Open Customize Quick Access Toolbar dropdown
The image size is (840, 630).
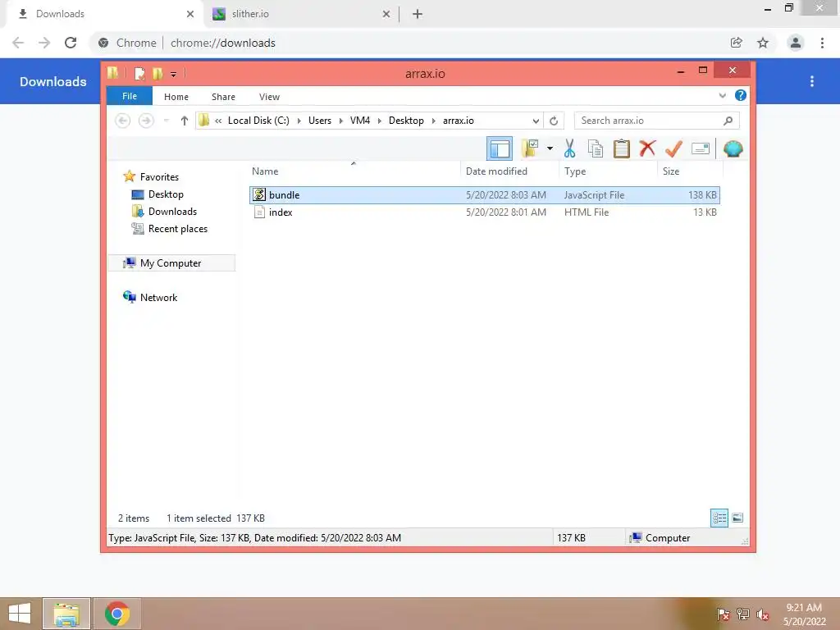tap(173, 75)
